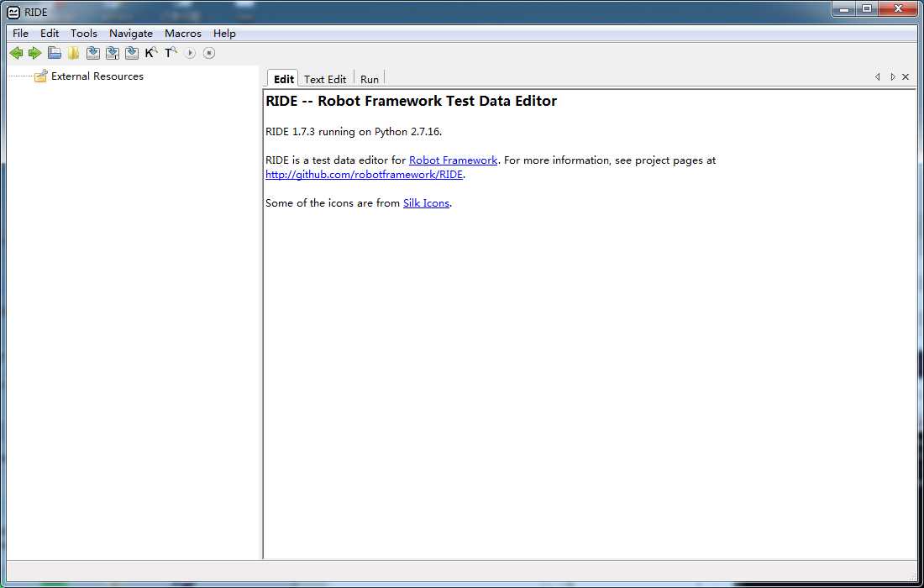This screenshot has width=924, height=588.
Task: Click the 'RIDE -- Robot Framework Test Data Editor' heading
Action: click(x=412, y=101)
